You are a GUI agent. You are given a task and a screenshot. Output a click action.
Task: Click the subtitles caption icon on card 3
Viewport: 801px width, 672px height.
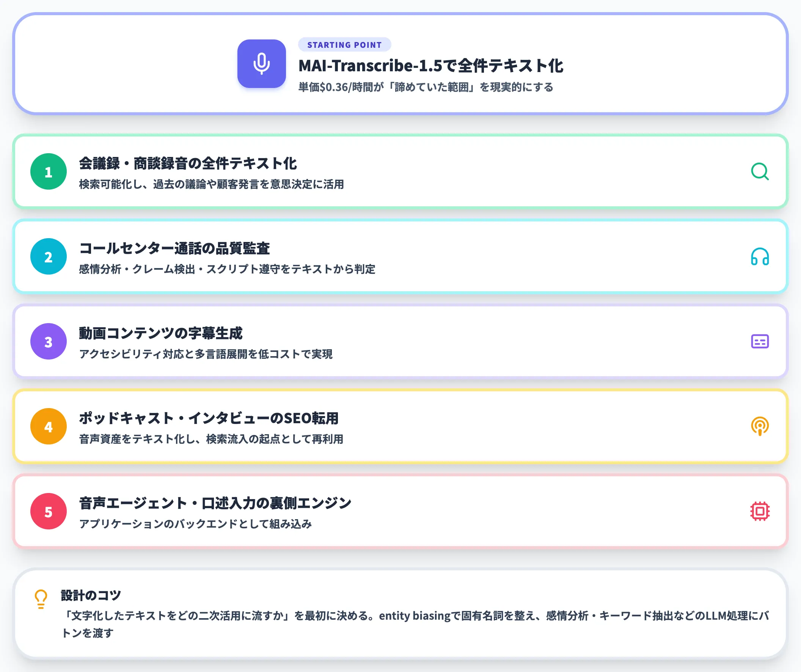click(759, 341)
